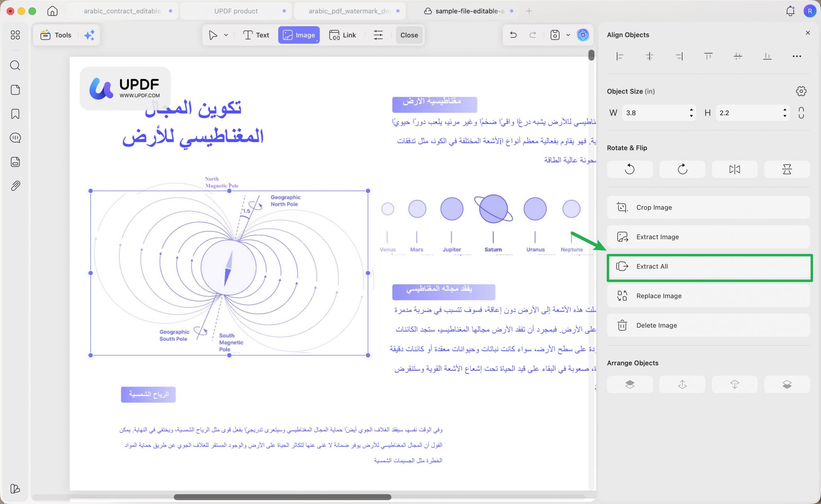Open Object Size unit settings gear
The height and width of the screenshot is (504, 821).
click(x=801, y=91)
